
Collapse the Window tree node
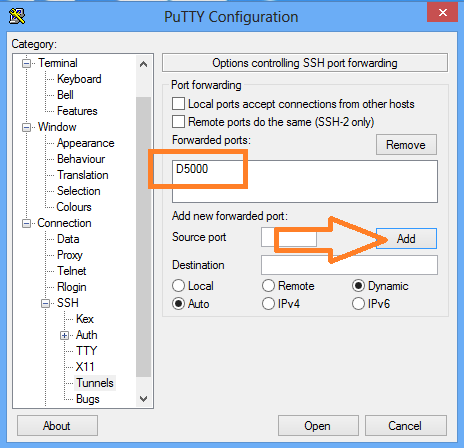point(26,127)
